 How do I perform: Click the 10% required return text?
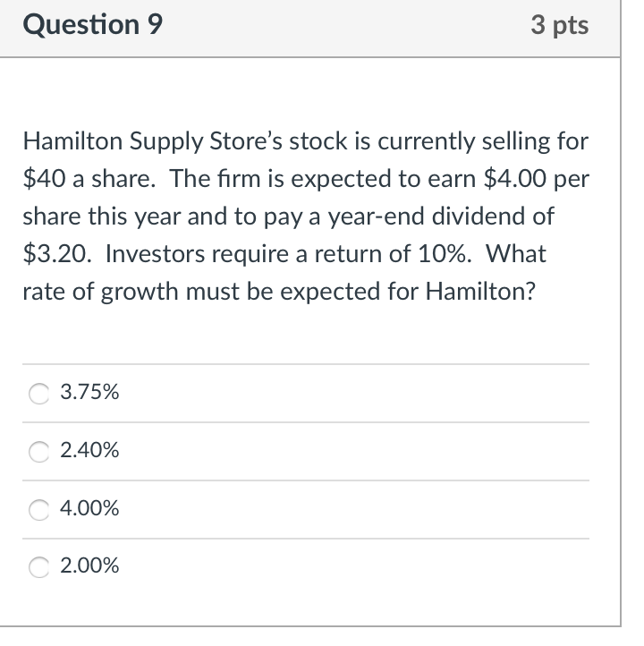tap(445, 253)
